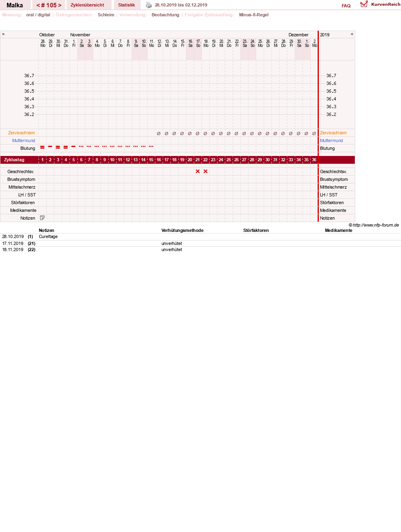Image resolution: width=401 pixels, height=532 pixels.
Task: Select cycle day 21 in Zyklustag row
Action: click(x=197, y=160)
